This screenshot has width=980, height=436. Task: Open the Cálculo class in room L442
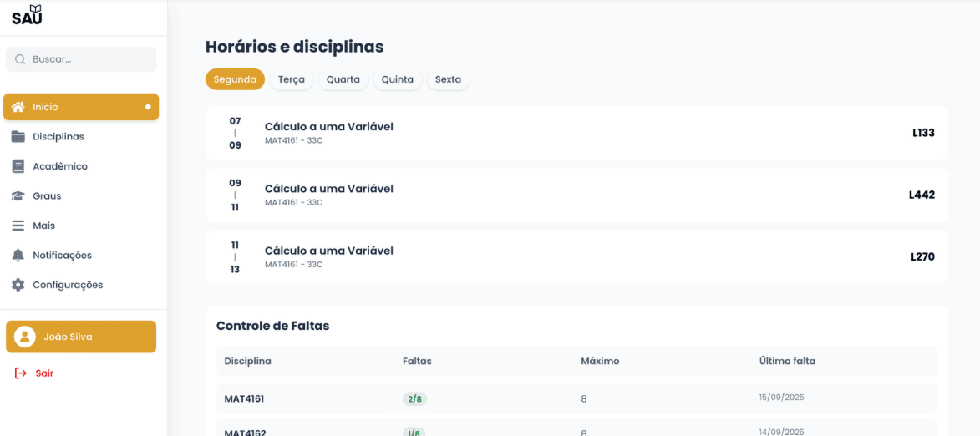pyautogui.click(x=576, y=195)
